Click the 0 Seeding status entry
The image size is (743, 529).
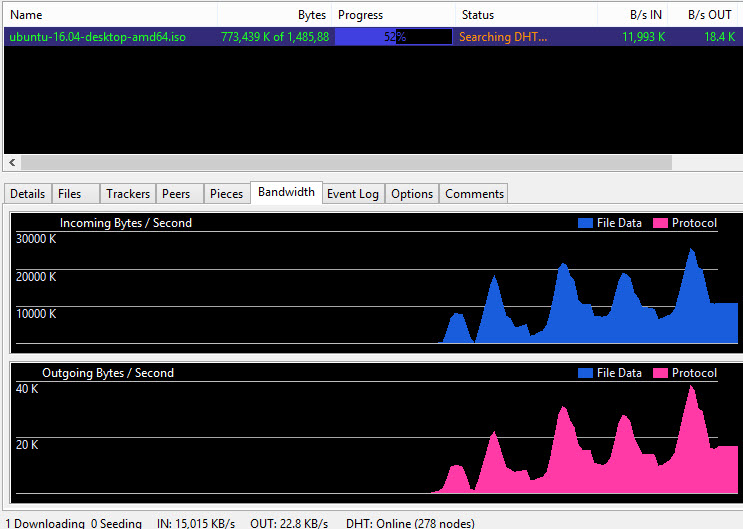pyautogui.click(x=116, y=523)
